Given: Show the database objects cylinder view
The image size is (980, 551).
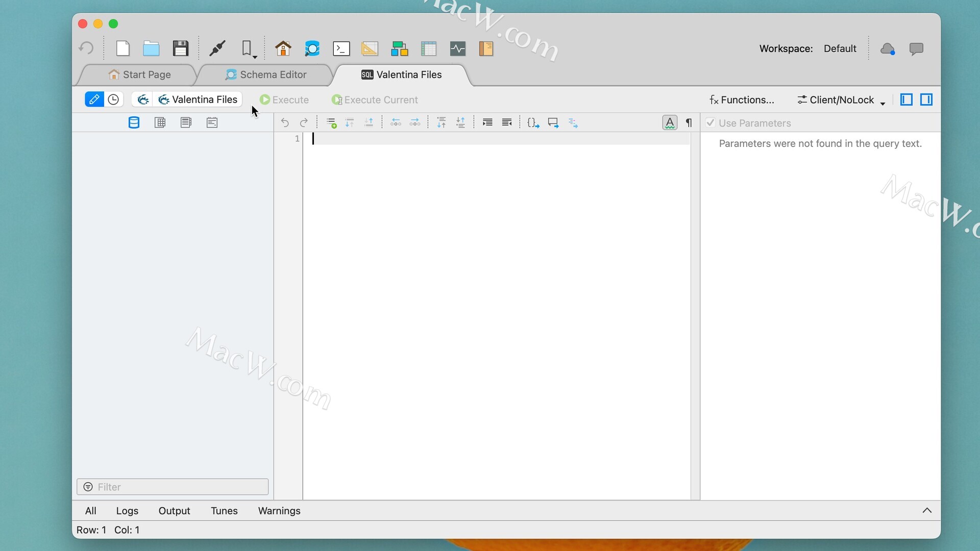Looking at the screenshot, I should (134, 122).
